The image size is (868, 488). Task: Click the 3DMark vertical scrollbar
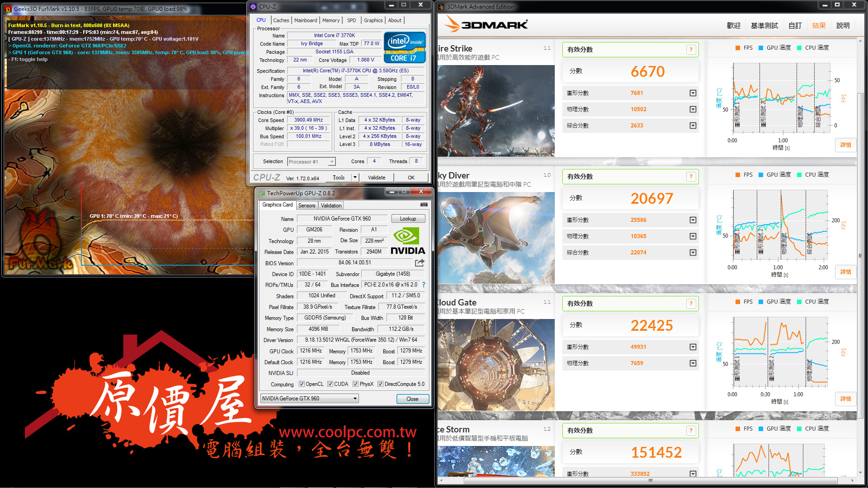point(861,255)
